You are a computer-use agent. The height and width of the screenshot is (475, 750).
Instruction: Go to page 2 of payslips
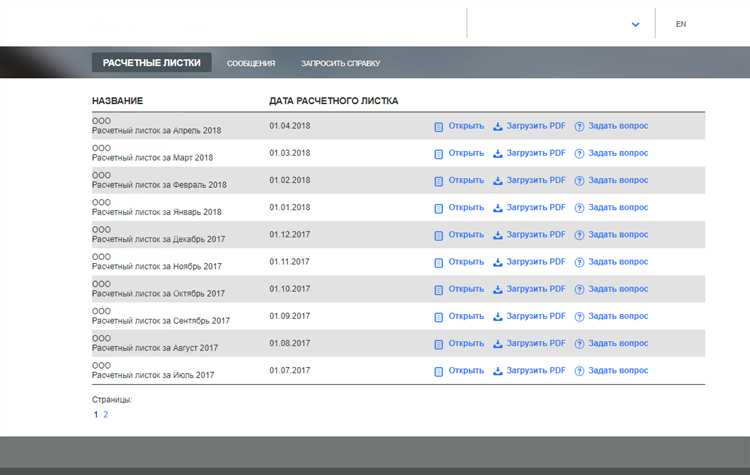click(105, 414)
